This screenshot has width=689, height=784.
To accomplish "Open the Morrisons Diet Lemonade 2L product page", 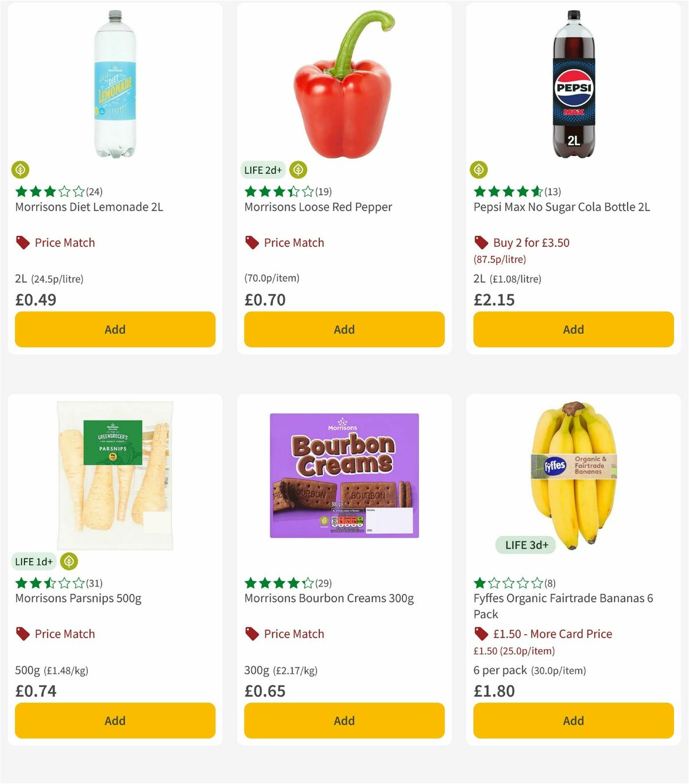I will coord(88,207).
